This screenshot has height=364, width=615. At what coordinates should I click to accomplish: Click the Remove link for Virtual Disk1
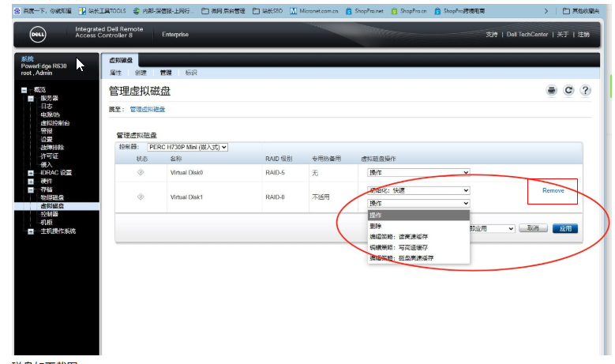(553, 191)
